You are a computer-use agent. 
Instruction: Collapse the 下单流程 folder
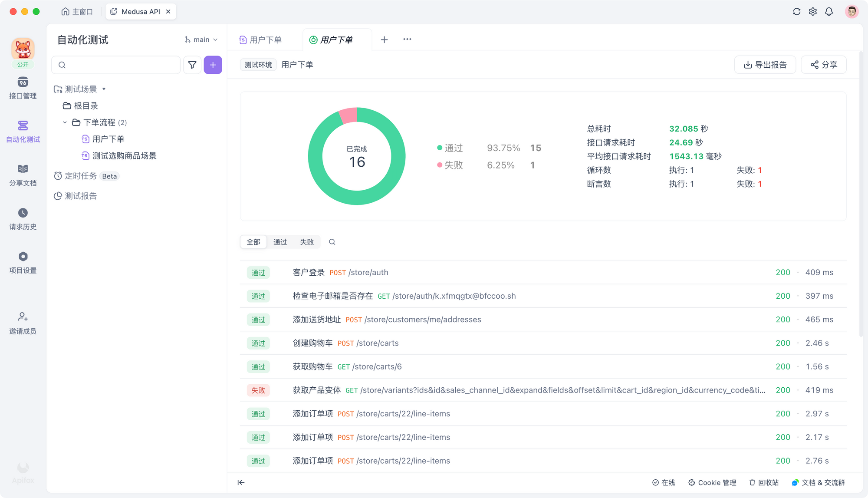tap(65, 122)
